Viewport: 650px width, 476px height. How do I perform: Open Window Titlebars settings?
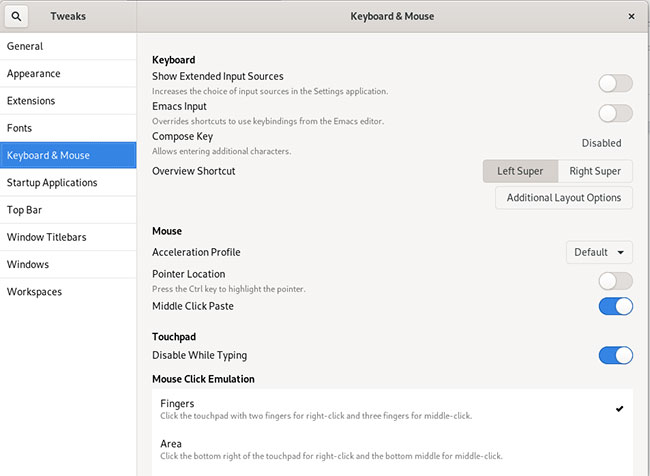[68, 237]
